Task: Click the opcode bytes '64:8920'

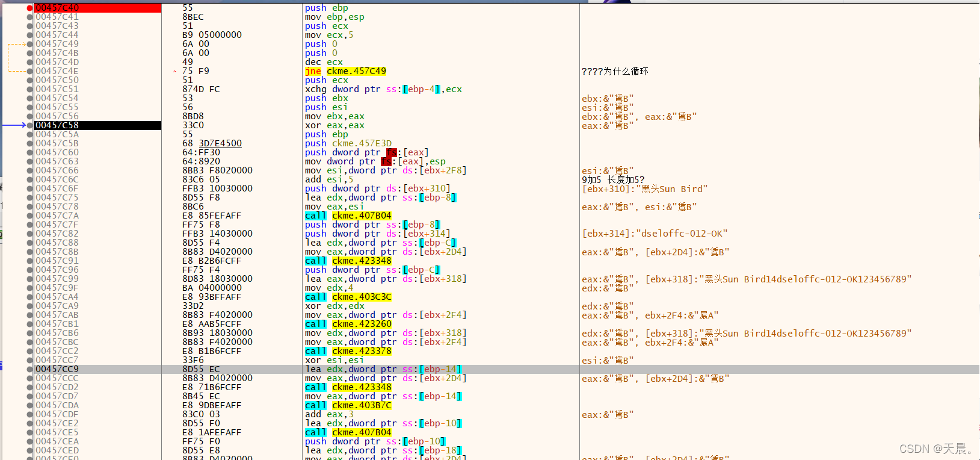Action: point(202,161)
